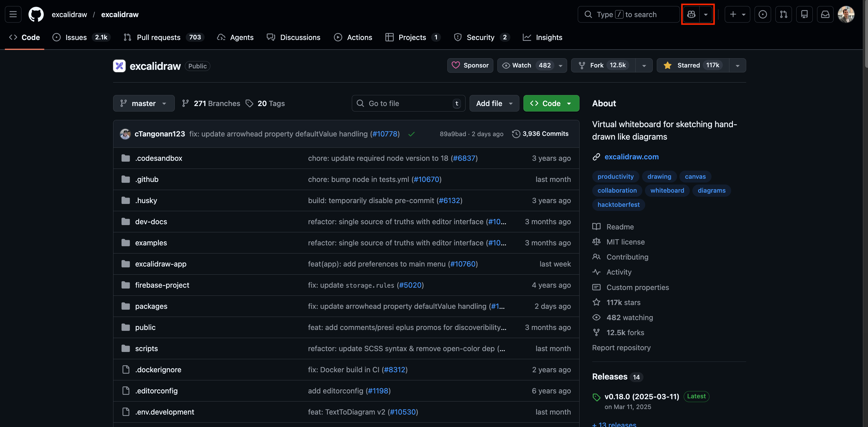The height and width of the screenshot is (427, 868).
Task: Click the GitHub logo home icon
Action: [36, 14]
